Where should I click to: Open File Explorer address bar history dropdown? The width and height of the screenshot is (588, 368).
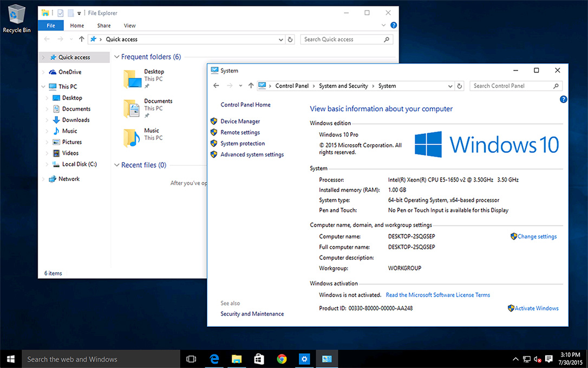[x=281, y=40]
